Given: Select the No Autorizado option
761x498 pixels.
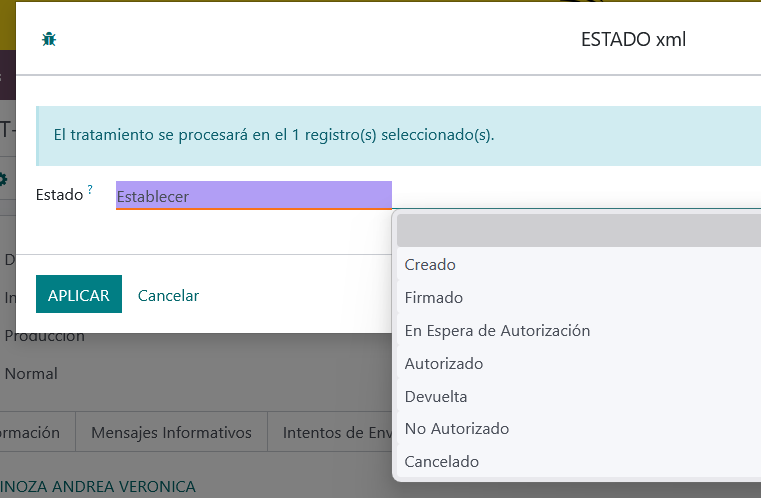Looking at the screenshot, I should pos(457,429).
